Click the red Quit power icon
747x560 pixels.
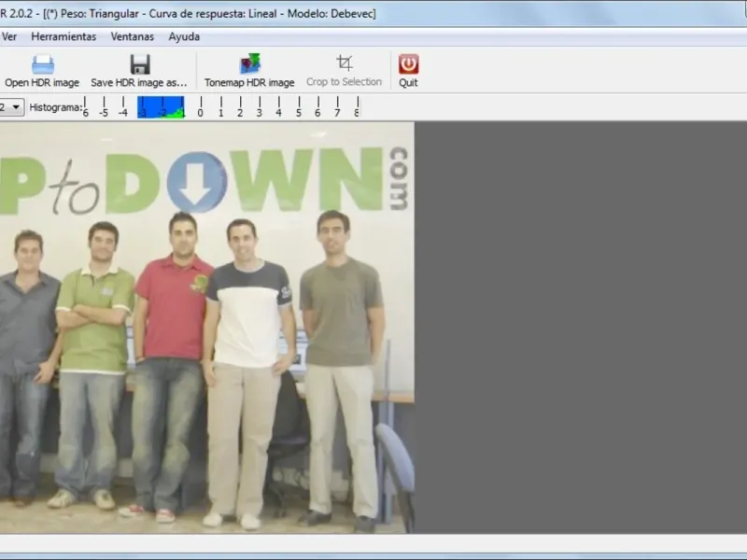408,64
